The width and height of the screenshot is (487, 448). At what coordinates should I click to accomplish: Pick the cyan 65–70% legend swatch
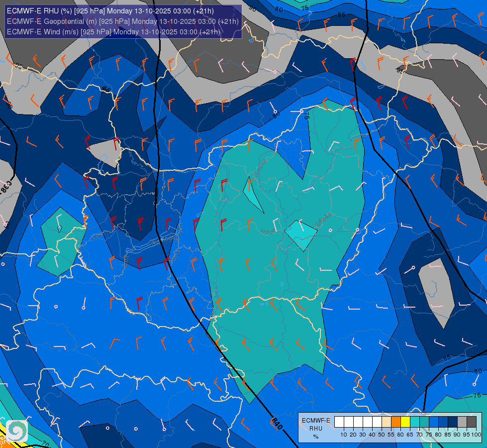point(415,422)
